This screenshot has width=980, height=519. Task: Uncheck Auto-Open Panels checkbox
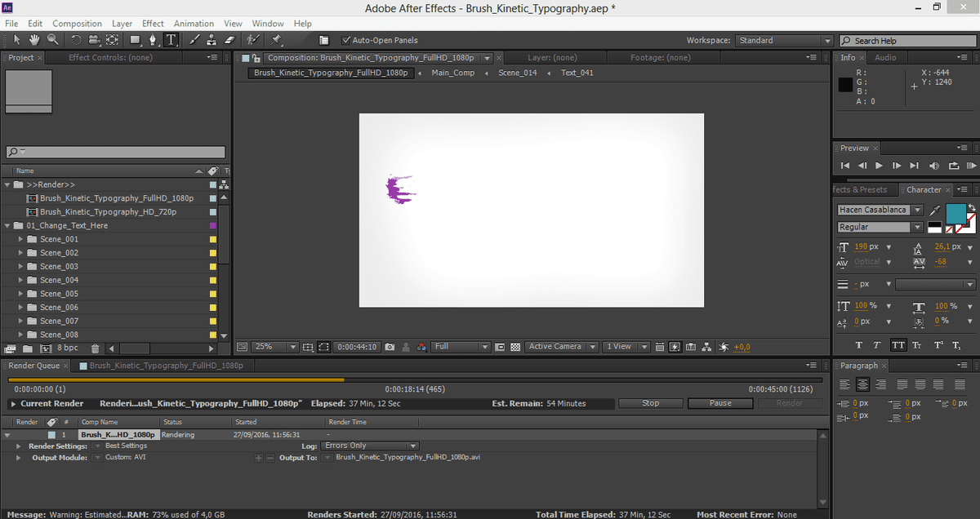click(x=346, y=40)
